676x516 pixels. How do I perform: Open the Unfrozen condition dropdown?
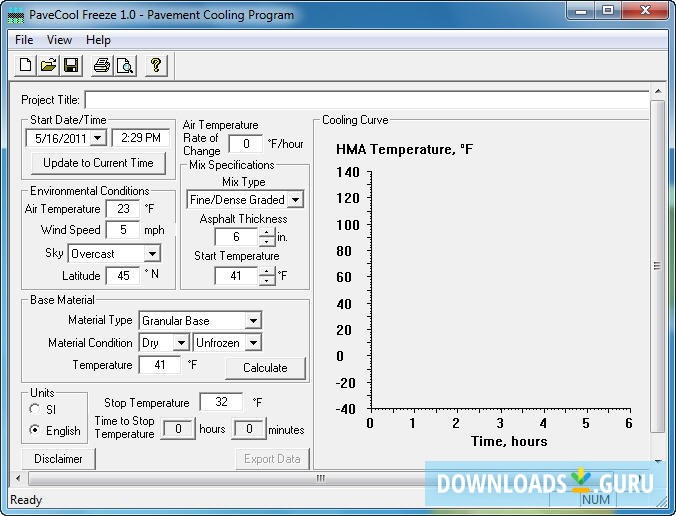pyautogui.click(x=254, y=343)
